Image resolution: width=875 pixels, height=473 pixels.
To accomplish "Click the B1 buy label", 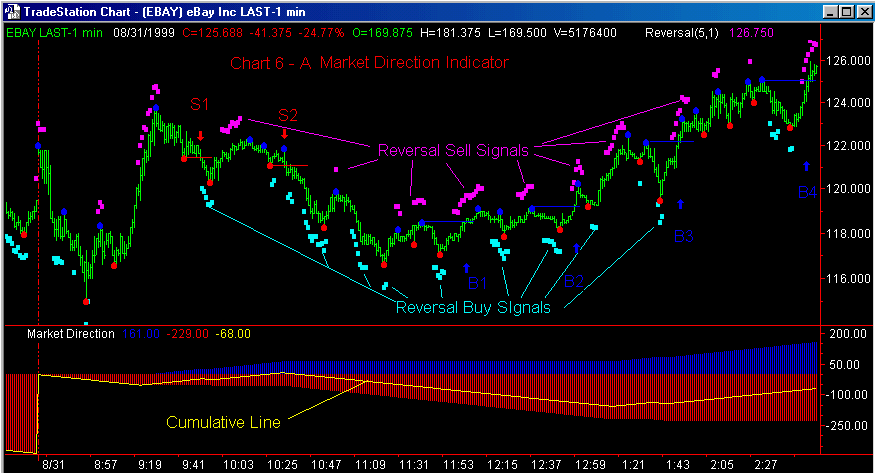I will pos(477,283).
